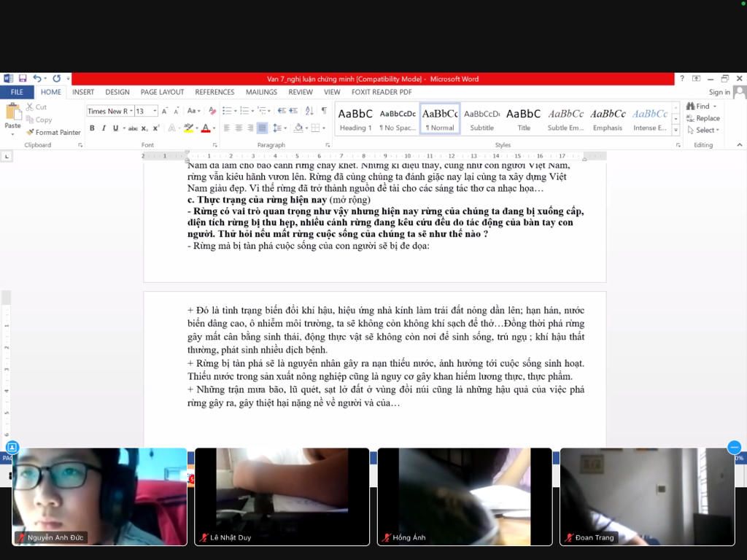The width and height of the screenshot is (747, 560).
Task: Activate Format Painter
Action: pyautogui.click(x=53, y=133)
